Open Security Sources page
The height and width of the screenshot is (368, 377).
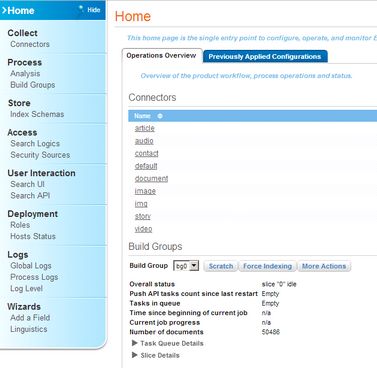[40, 155]
